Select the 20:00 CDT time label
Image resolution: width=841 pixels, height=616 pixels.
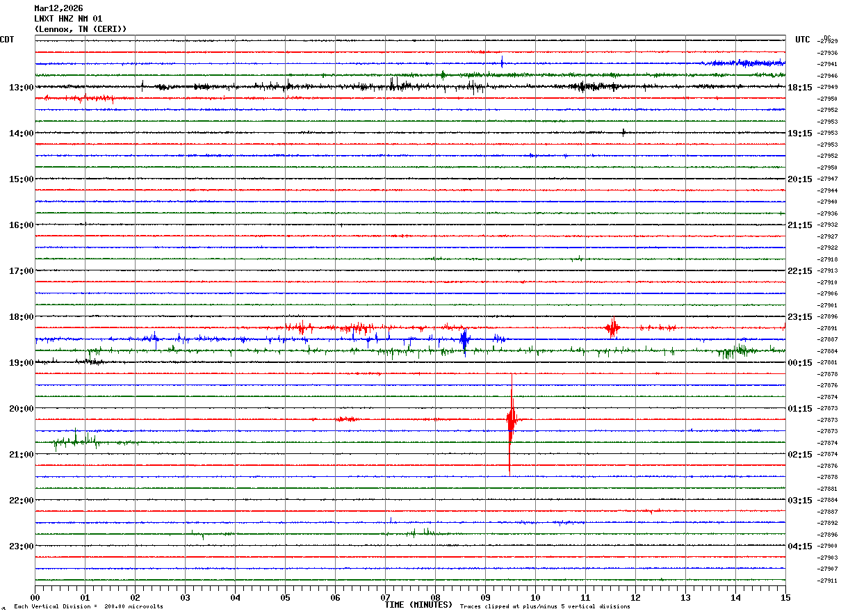pyautogui.click(x=21, y=409)
